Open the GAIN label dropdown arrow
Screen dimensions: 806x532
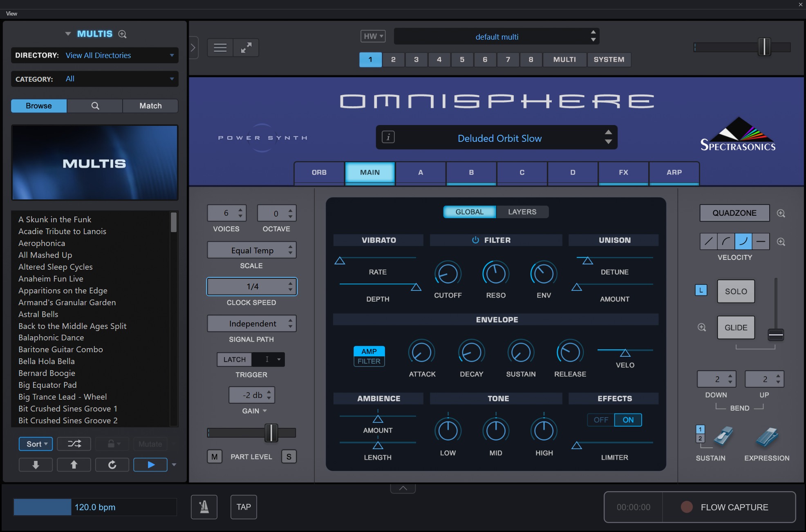pyautogui.click(x=265, y=411)
